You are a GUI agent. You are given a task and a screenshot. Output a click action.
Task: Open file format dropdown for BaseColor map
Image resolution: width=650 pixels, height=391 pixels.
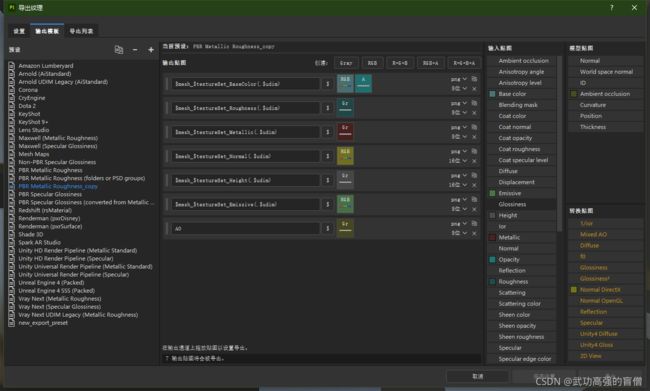tap(458, 79)
